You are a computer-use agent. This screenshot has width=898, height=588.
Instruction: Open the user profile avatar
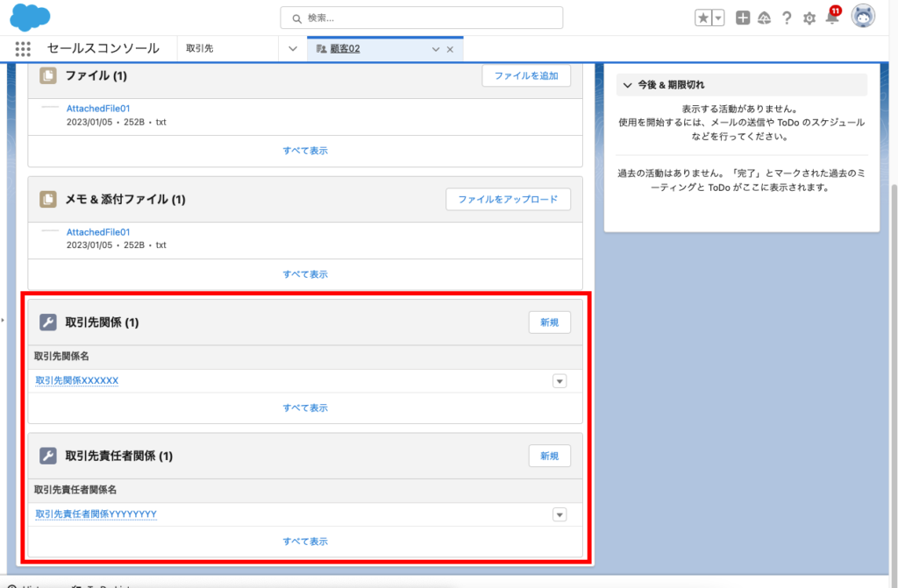point(863,17)
